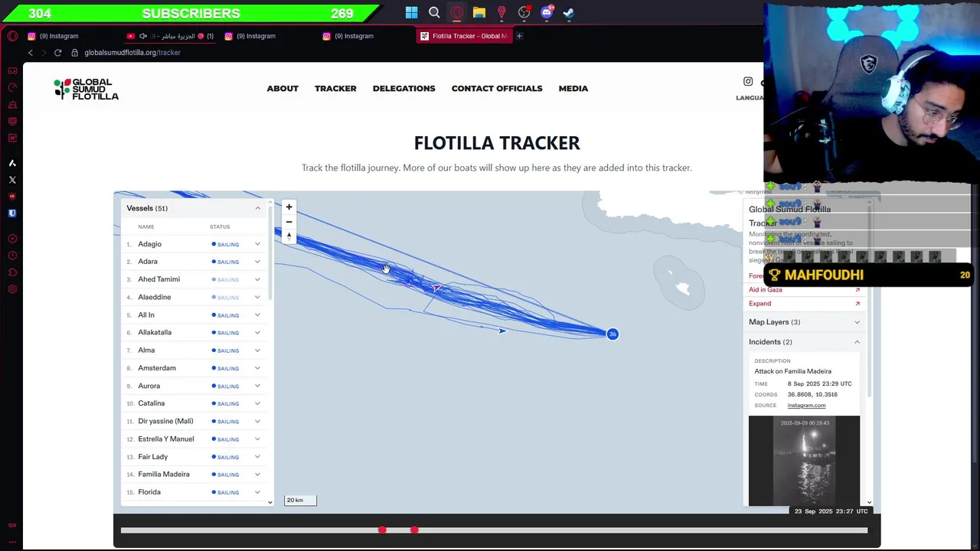Open the Windows Start menu
Image resolution: width=980 pixels, height=551 pixels.
(x=411, y=12)
